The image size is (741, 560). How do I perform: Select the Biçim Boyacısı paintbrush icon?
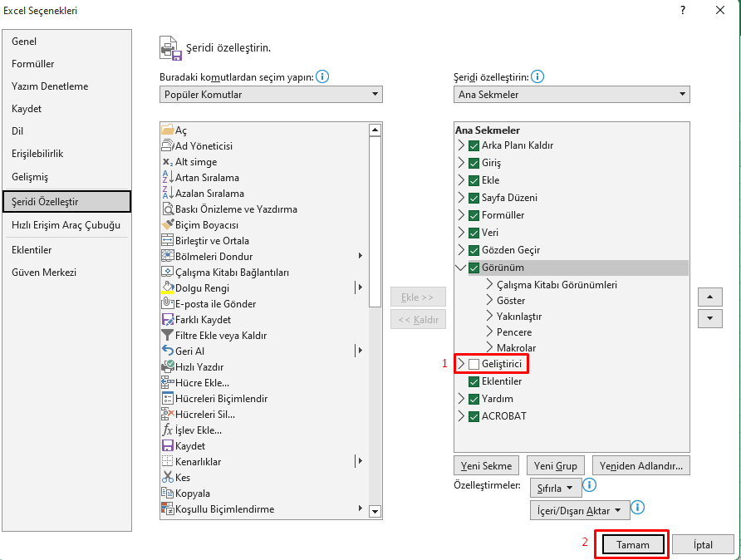167,224
